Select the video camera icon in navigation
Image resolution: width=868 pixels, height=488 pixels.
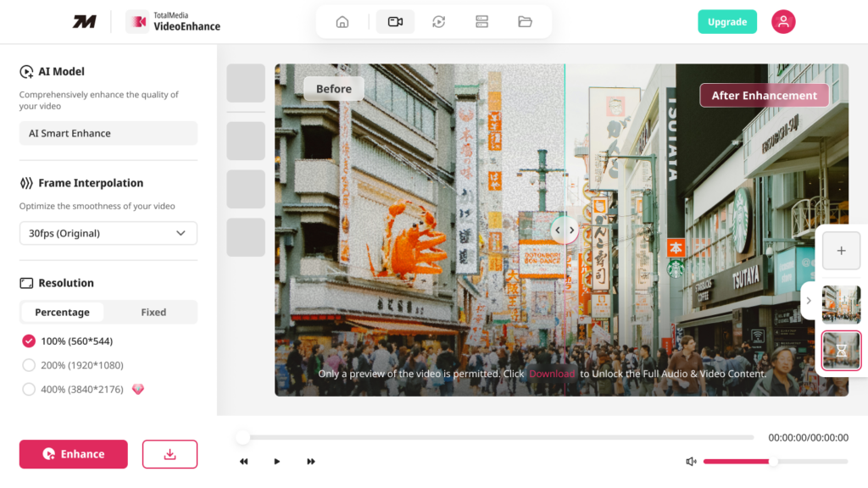point(395,22)
